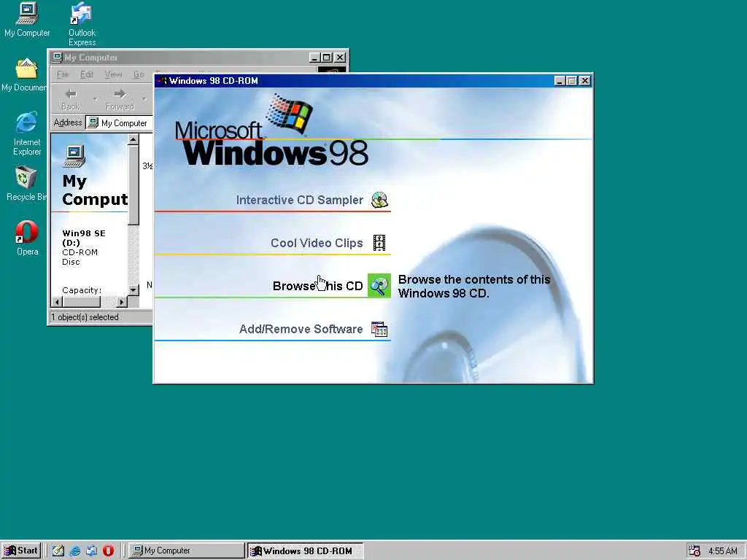The width and height of the screenshot is (747, 560).
Task: Click the Address field showing My Computer
Action: coord(119,122)
